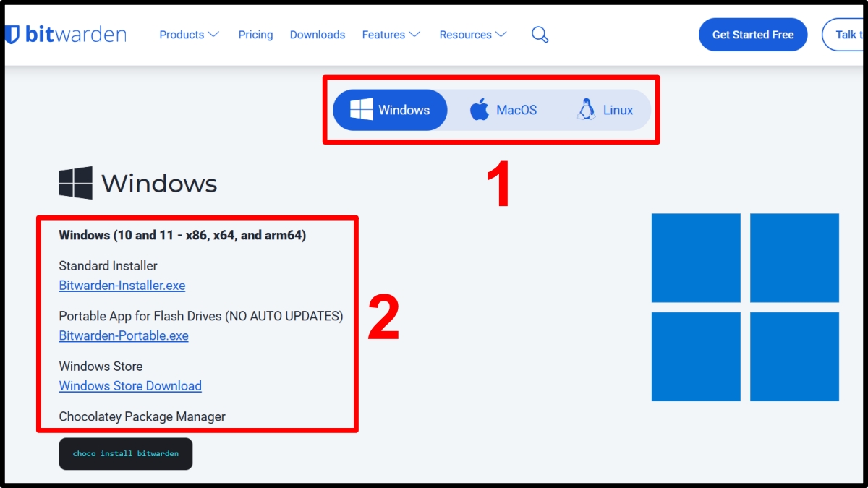Expand the Resources dropdown menu
Screen dimensions: 868x488
coord(473,35)
